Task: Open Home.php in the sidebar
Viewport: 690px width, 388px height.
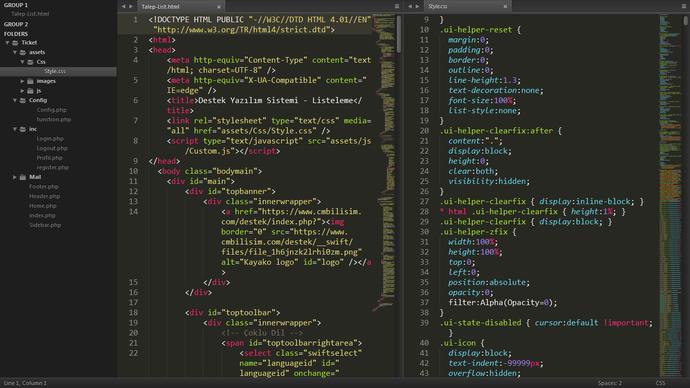Action: (43, 206)
